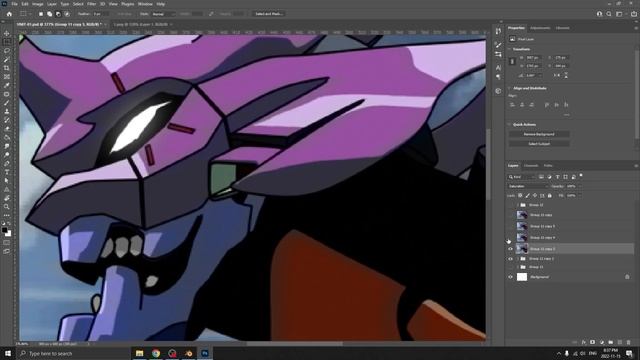Viewport: 640px width, 360px height.
Task: Switch to the Adjustments tab
Action: click(x=540, y=28)
